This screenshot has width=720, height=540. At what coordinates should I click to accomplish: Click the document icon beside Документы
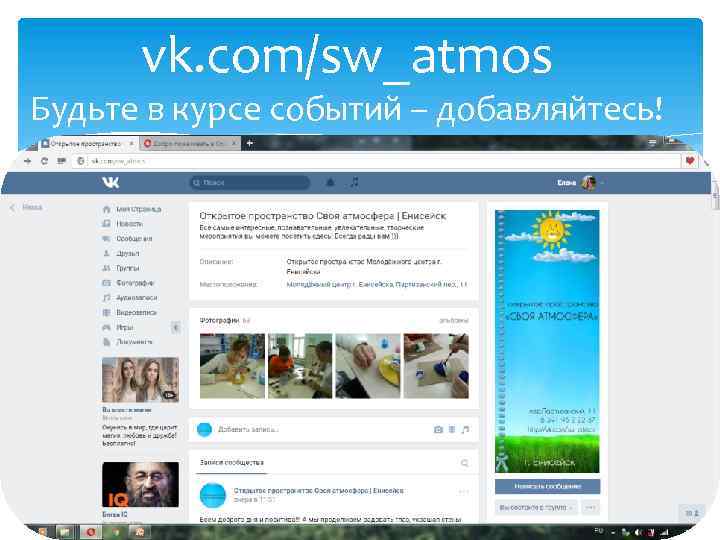click(x=107, y=342)
